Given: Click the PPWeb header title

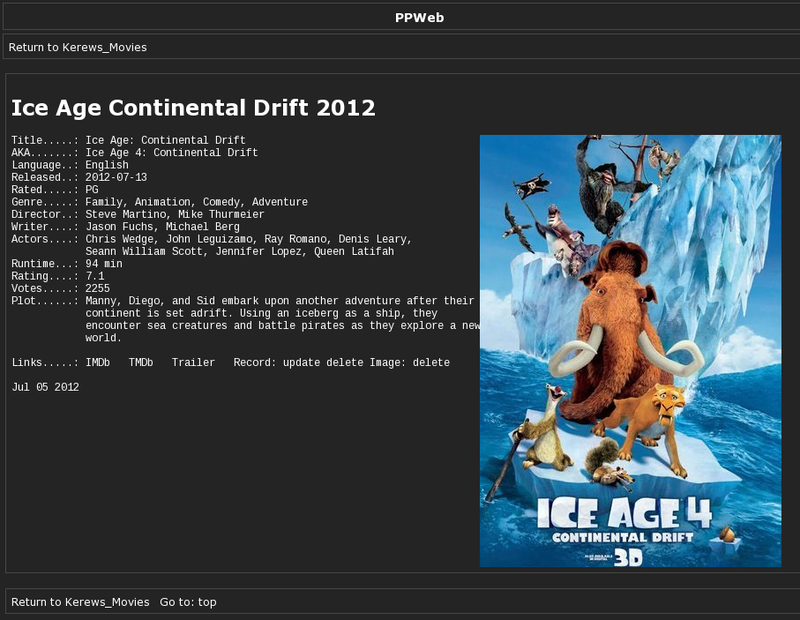Looking at the screenshot, I should tap(419, 18).
